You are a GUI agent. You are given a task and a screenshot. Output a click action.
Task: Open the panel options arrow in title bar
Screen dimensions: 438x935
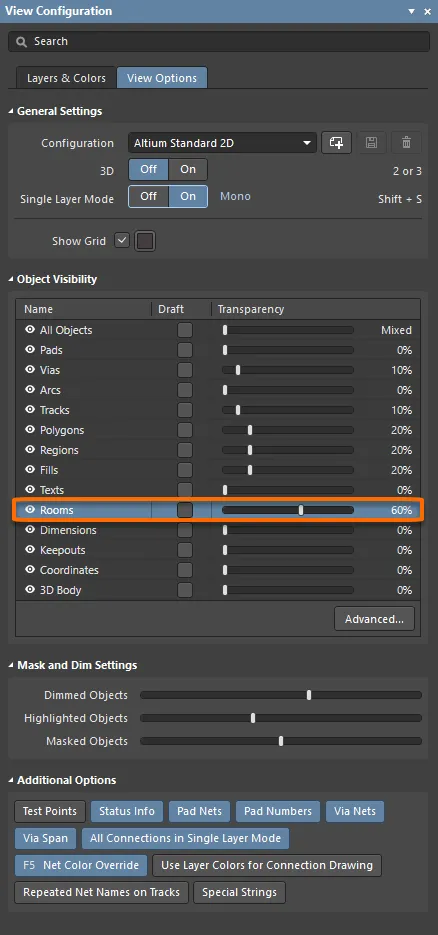pyautogui.click(x=411, y=11)
